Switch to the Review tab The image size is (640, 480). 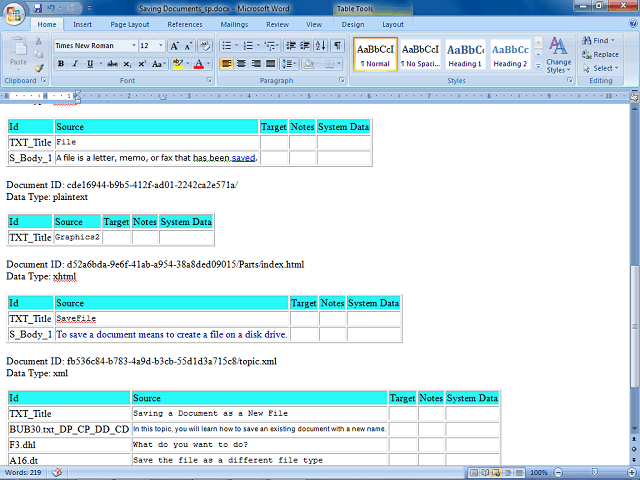click(x=278, y=24)
